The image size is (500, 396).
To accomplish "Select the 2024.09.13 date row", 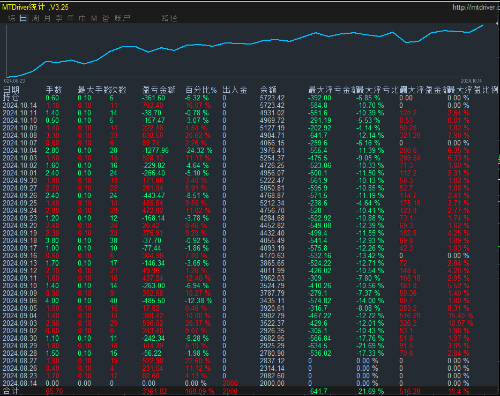I will (20, 263).
